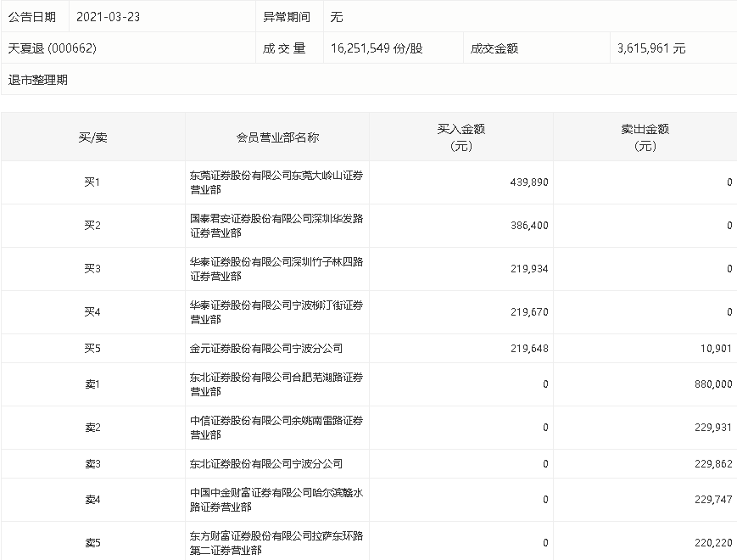
Task: Click the 买/卖 column header
Action: point(92,137)
